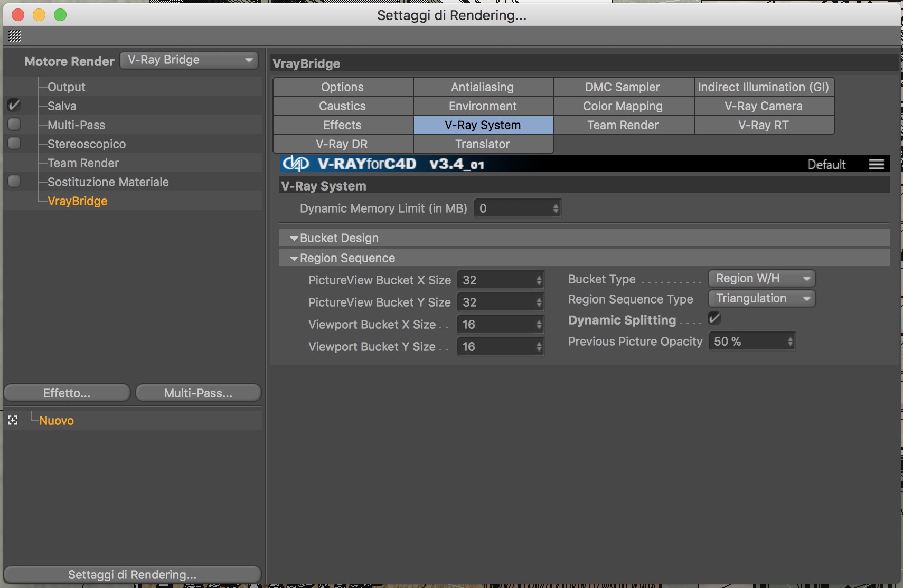The height and width of the screenshot is (588, 903).
Task: Open the Indirect Illumination (GI) tab
Action: 764,87
